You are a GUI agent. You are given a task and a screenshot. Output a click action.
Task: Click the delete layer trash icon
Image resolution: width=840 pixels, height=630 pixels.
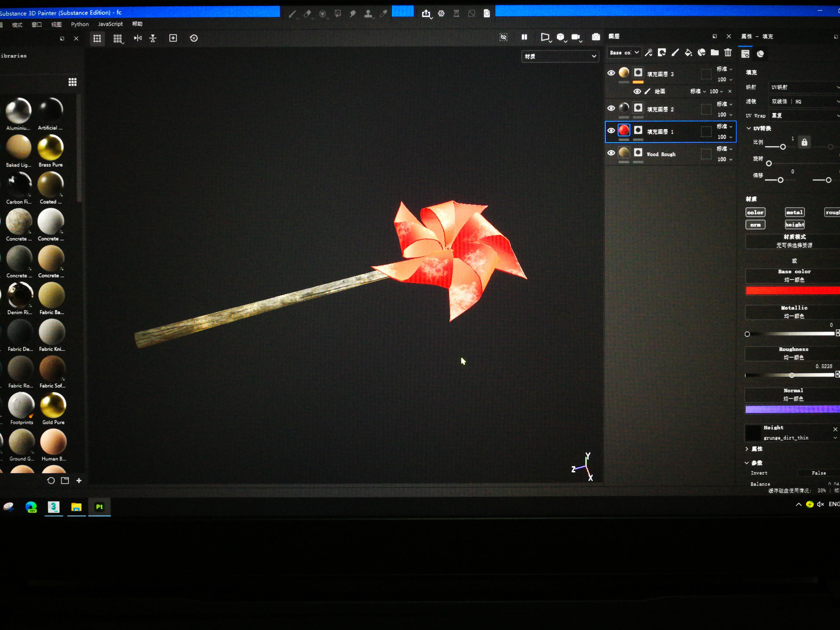click(728, 53)
